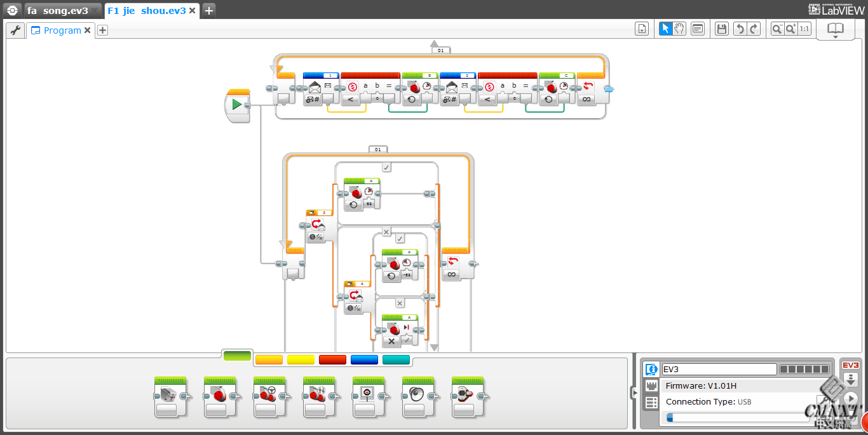This screenshot has height=435, width=868.
Task: Edit lower loop name field 01
Action: pos(377,149)
